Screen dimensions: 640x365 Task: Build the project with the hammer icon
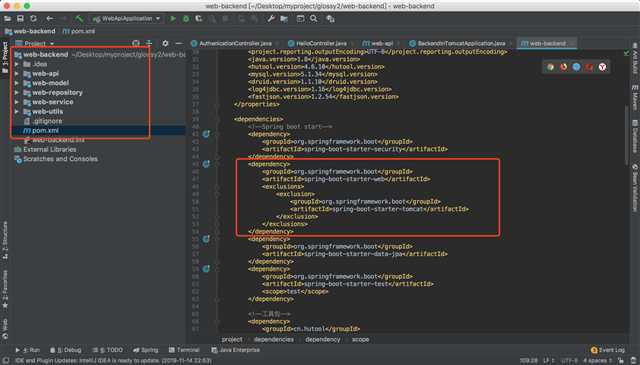[79, 19]
